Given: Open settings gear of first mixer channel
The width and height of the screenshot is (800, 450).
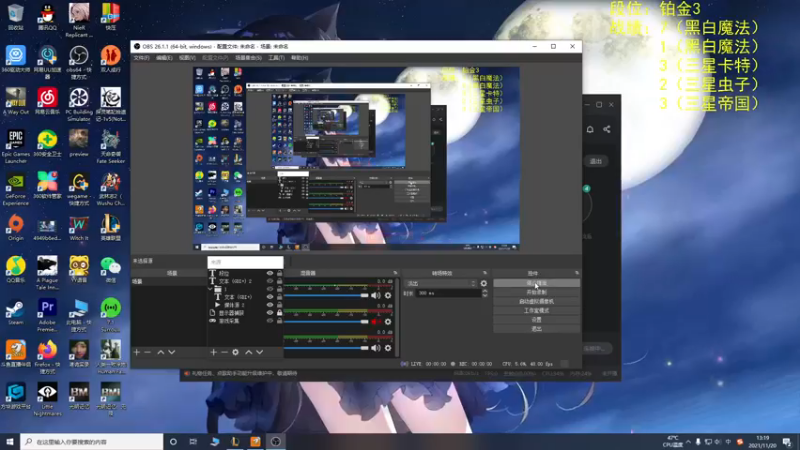Looking at the screenshot, I should coord(388,295).
